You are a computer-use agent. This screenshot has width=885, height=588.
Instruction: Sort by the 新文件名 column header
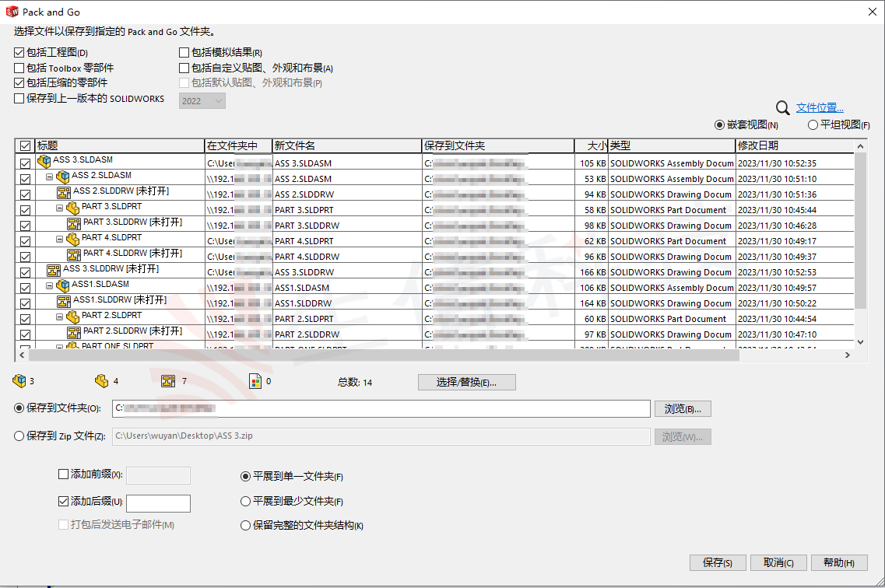(347, 146)
